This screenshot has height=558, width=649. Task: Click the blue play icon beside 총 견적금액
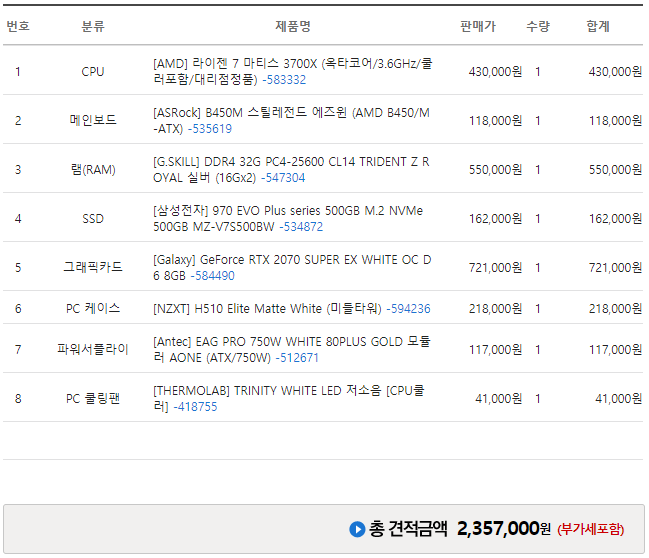coord(357,529)
